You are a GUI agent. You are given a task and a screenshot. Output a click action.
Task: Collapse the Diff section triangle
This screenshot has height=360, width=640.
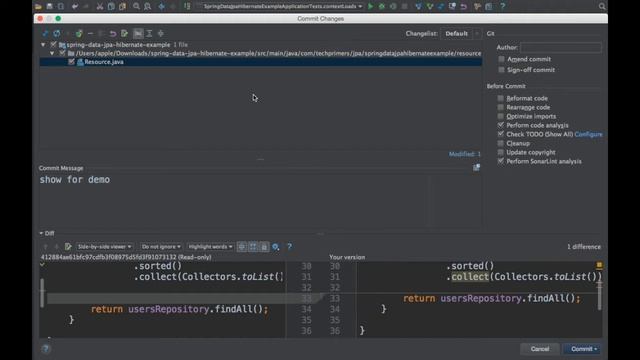tap(41, 233)
